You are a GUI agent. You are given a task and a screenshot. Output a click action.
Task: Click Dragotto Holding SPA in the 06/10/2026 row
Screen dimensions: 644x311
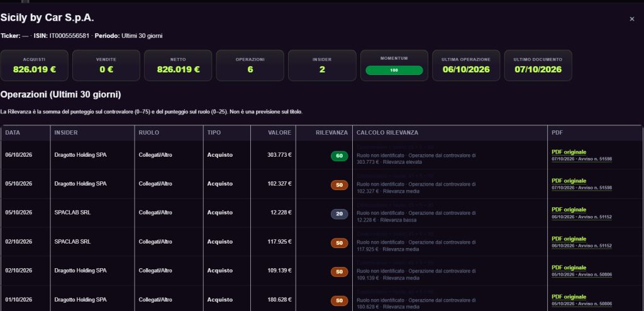tap(80, 155)
